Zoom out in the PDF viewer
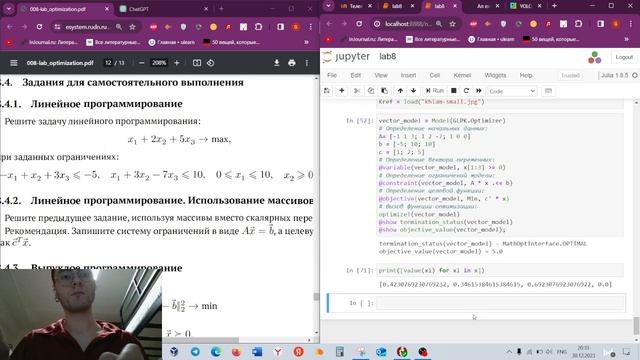Image resolution: width=640 pixels, height=360 pixels. pos(142,63)
